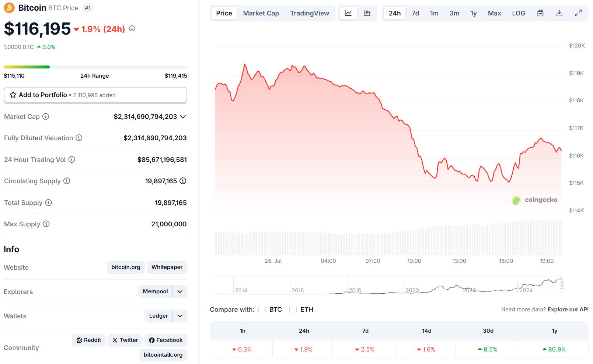
Task: Expand Market Cap details chevron
Action: (x=183, y=117)
